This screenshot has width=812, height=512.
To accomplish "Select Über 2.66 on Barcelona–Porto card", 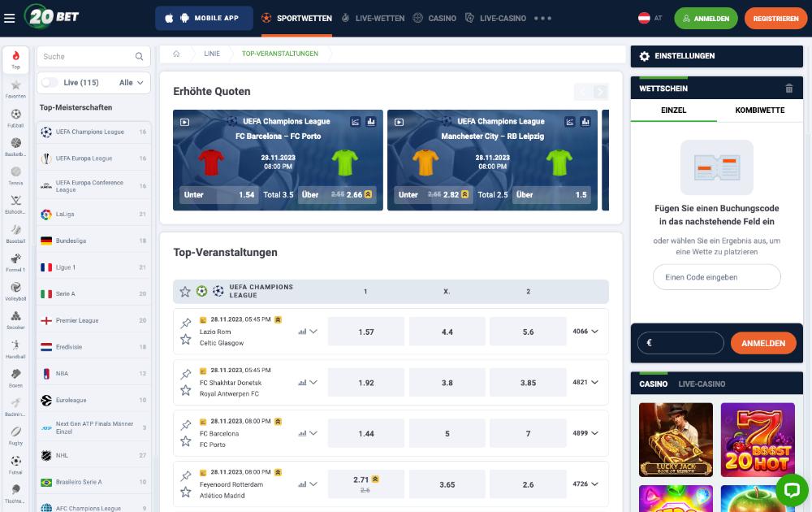I will pyautogui.click(x=337, y=195).
